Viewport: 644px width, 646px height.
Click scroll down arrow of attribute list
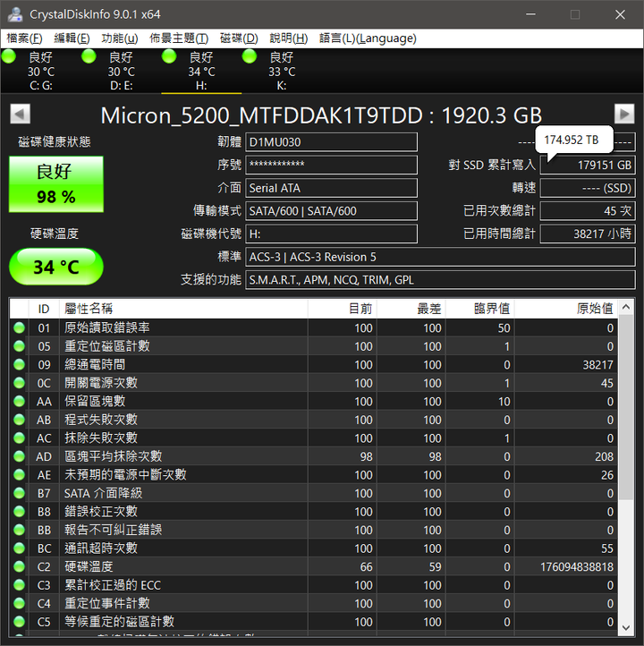pos(626,628)
